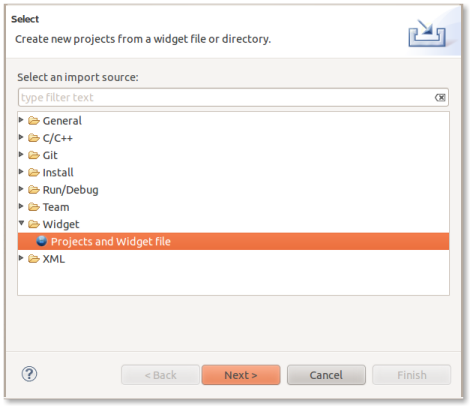Click the type filter text field
This screenshot has height=406, width=470.
(233, 98)
